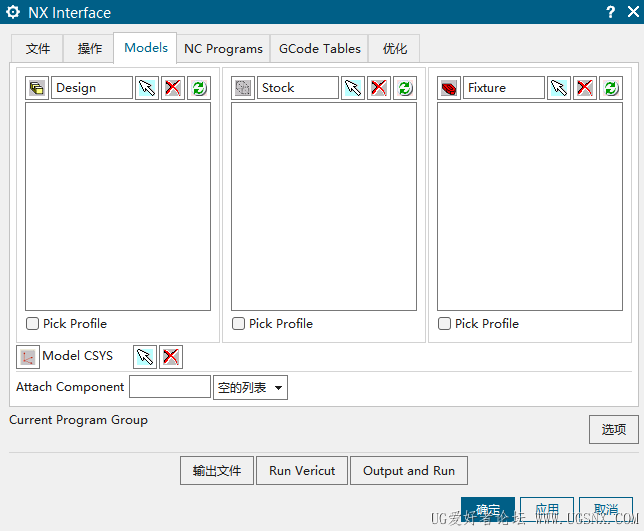Switch to the 优化 tab
This screenshot has width=644, height=531.
pos(395,48)
